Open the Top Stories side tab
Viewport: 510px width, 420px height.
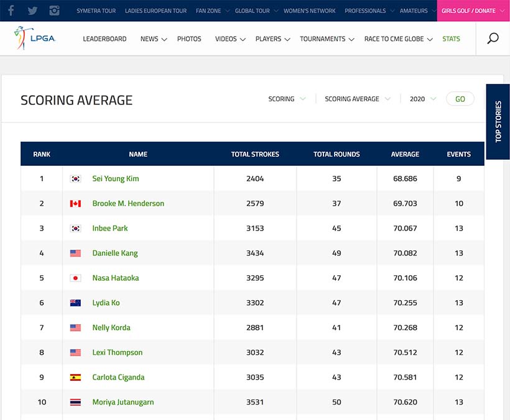click(498, 122)
